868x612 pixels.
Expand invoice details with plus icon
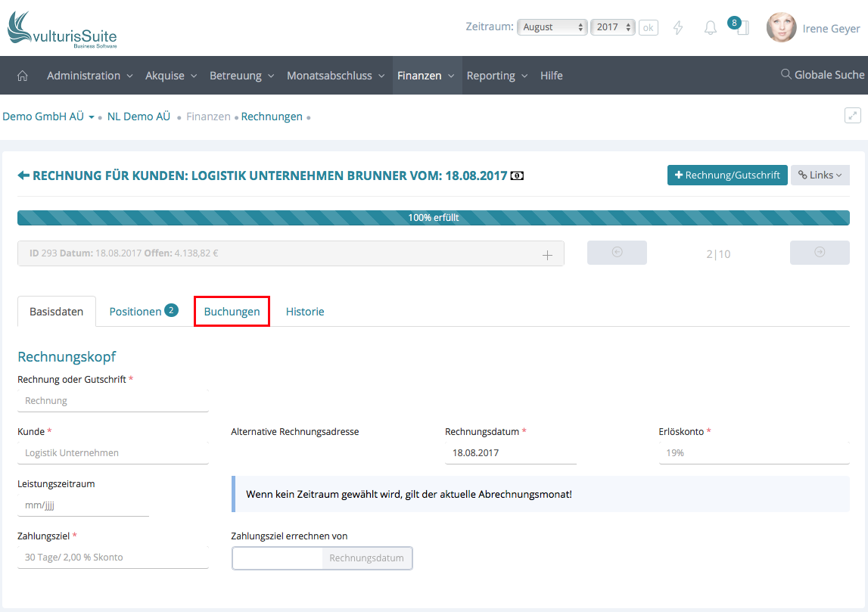[x=547, y=255]
